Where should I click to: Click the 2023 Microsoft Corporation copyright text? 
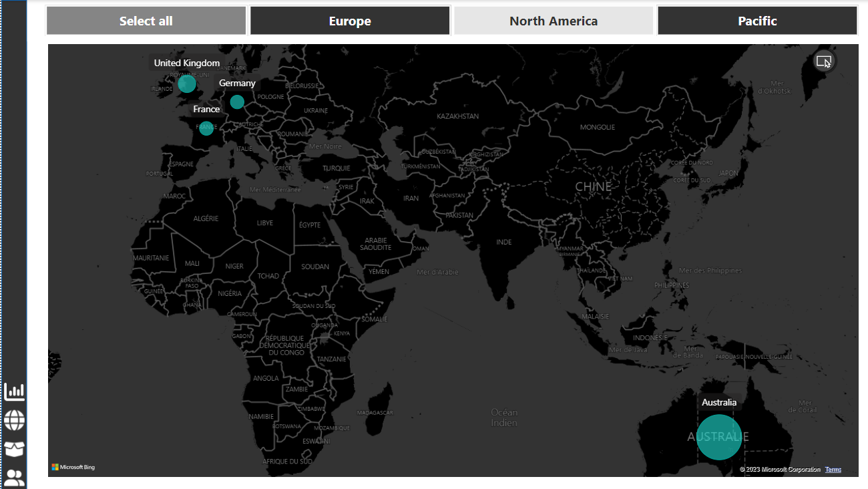(x=780, y=469)
